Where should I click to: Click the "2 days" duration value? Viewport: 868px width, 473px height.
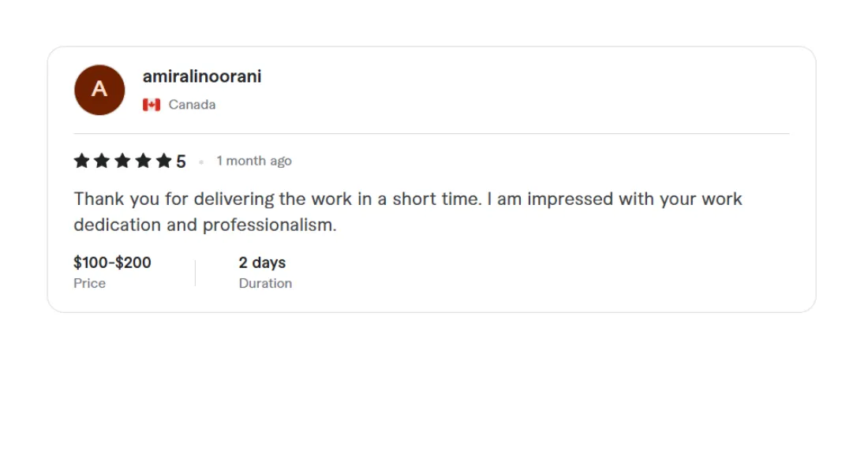[262, 263]
